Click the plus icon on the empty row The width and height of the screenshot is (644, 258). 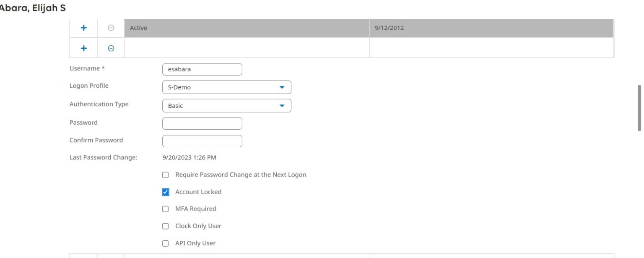(x=83, y=48)
